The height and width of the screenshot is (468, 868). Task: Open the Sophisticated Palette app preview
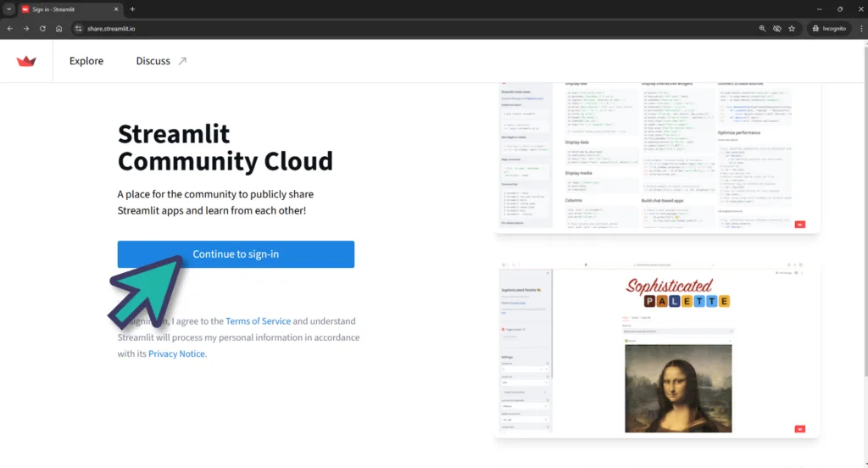[x=657, y=352]
